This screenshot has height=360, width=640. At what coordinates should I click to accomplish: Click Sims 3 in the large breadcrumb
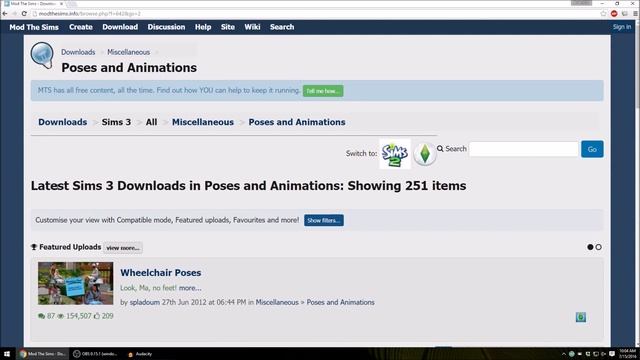(x=116, y=122)
